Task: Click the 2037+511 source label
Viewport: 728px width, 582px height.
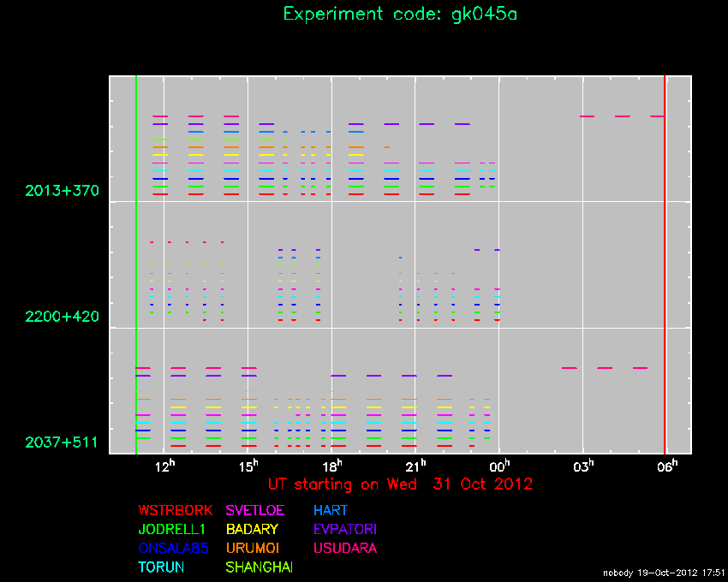Action: pos(63,442)
